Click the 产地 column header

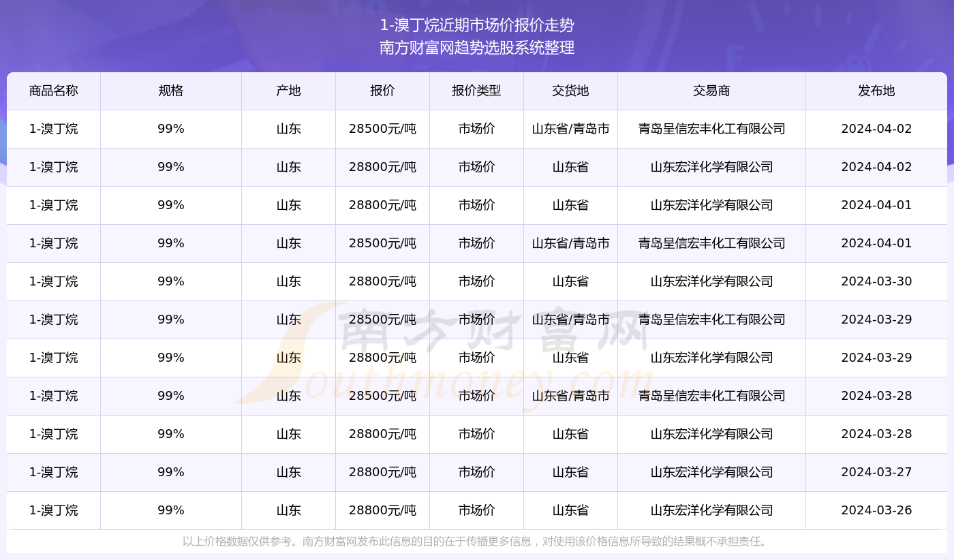tap(288, 91)
